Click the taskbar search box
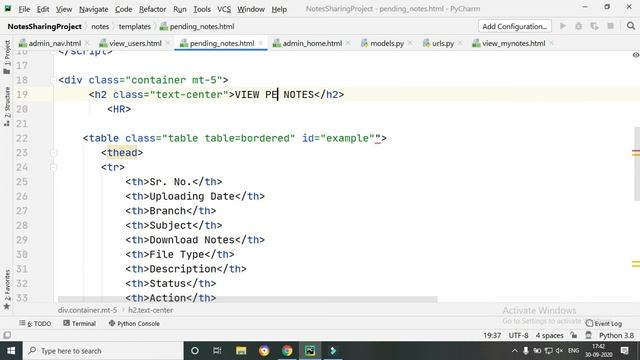640x360 pixels. 102,351
